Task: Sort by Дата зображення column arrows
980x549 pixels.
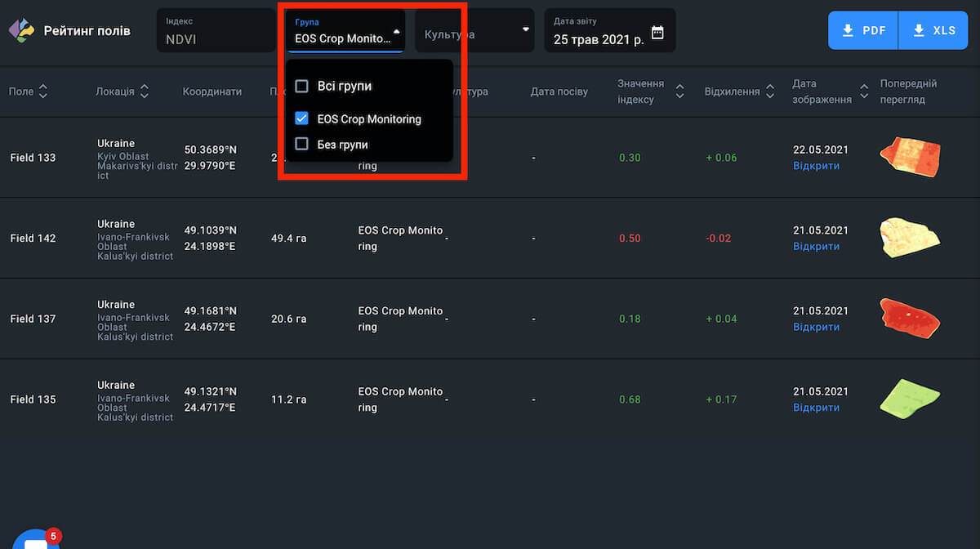Action: click(864, 91)
